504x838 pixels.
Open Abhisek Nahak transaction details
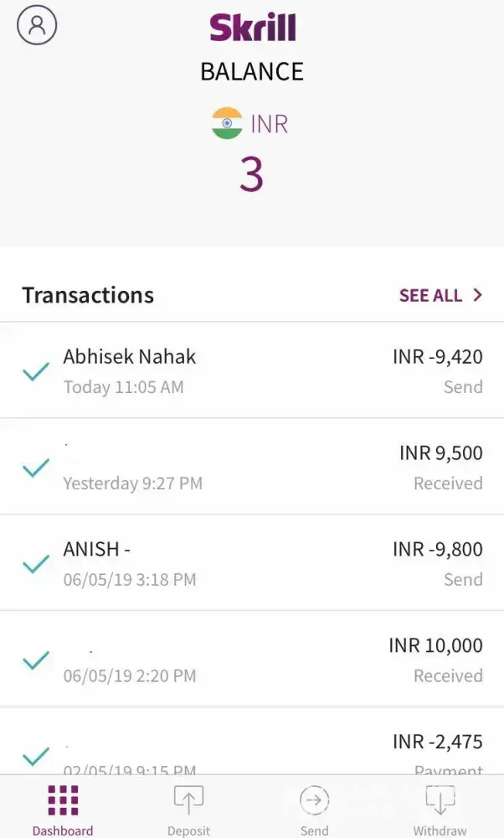[130, 357]
